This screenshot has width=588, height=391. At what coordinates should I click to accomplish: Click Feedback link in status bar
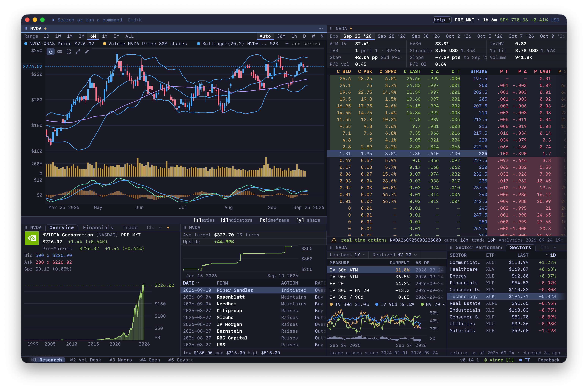pyautogui.click(x=549, y=360)
